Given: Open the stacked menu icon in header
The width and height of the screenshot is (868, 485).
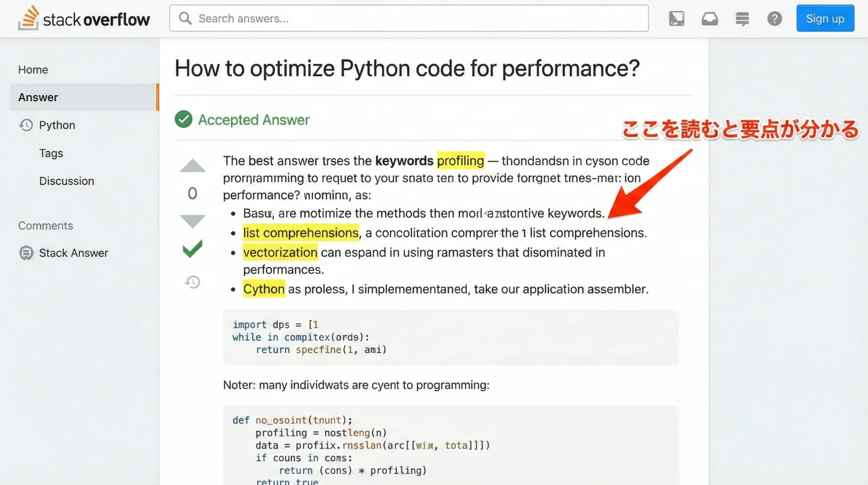Looking at the screenshot, I should [742, 19].
